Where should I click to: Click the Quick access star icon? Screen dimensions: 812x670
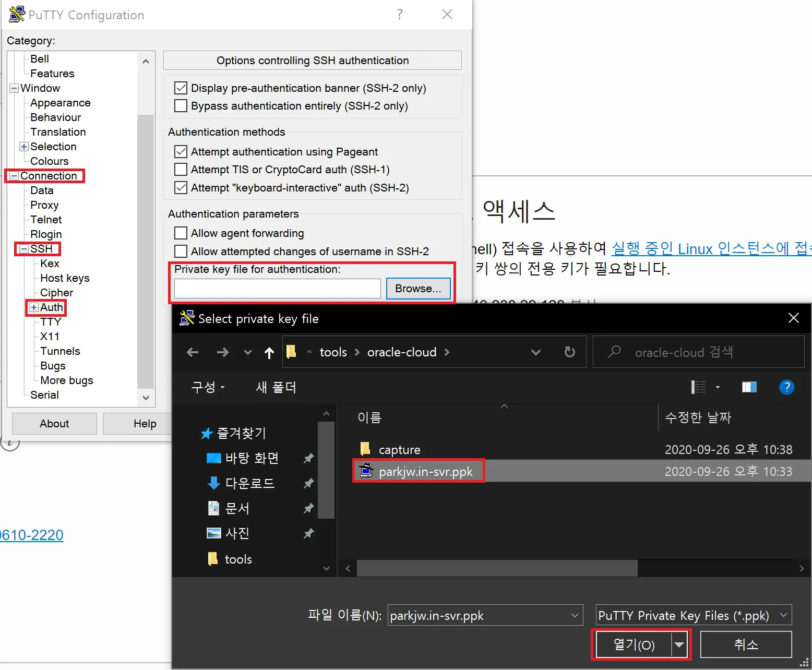pyautogui.click(x=207, y=433)
